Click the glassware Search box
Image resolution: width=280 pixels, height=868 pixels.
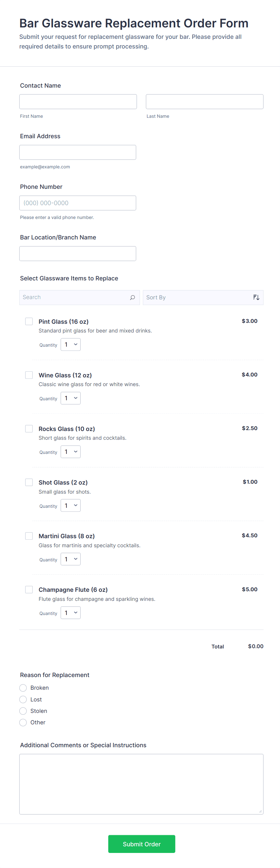(74, 298)
